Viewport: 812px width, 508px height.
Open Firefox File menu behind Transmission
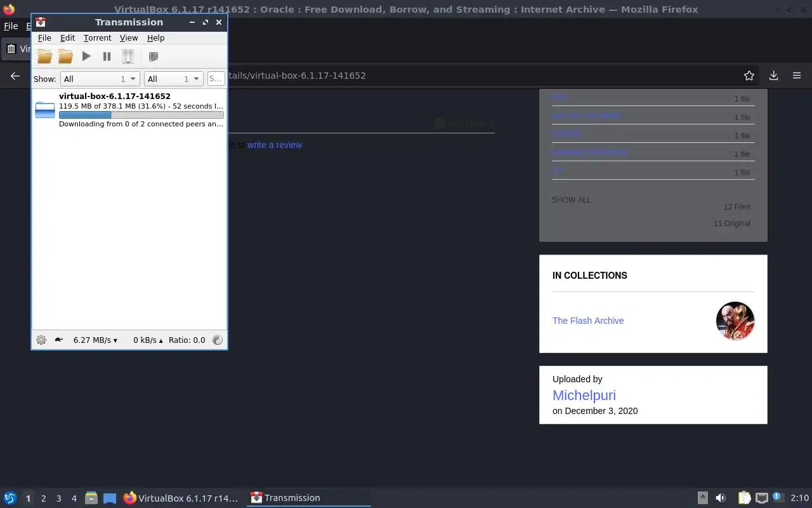(11, 26)
